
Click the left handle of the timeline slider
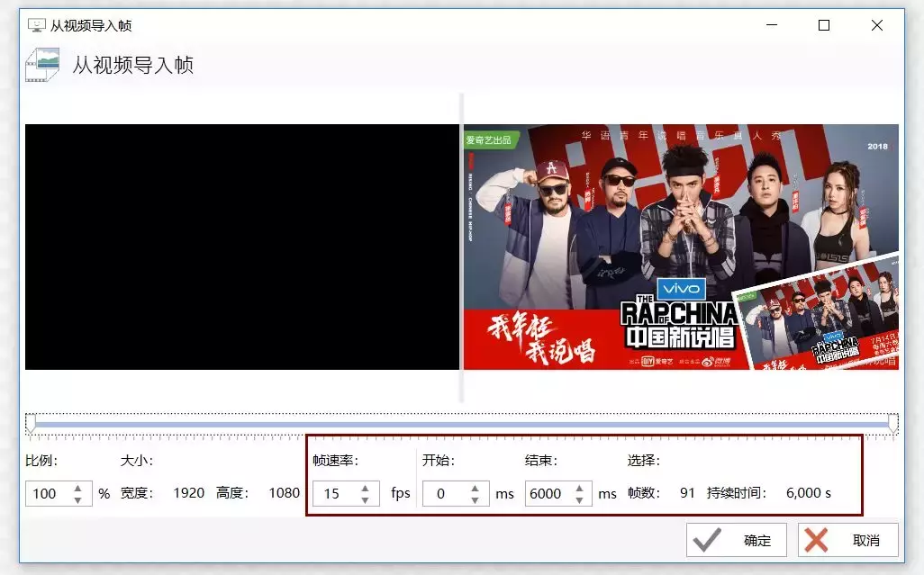pyautogui.click(x=31, y=424)
